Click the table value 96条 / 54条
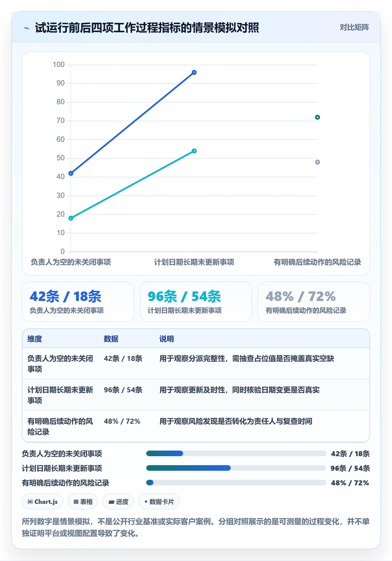 [x=123, y=390]
